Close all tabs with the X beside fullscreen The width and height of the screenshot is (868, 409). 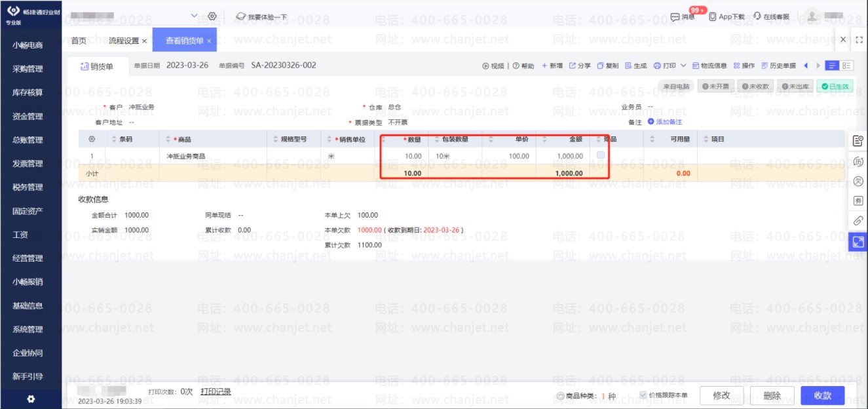tap(843, 40)
